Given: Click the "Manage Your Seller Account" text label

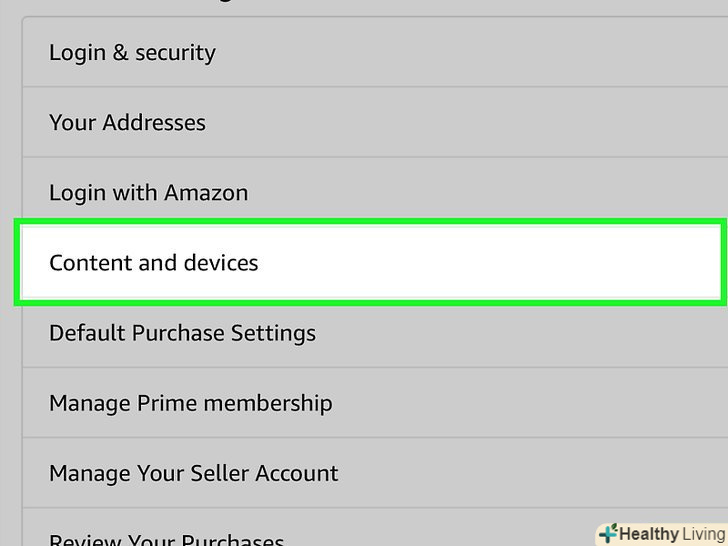Looking at the screenshot, I should pos(193,473).
